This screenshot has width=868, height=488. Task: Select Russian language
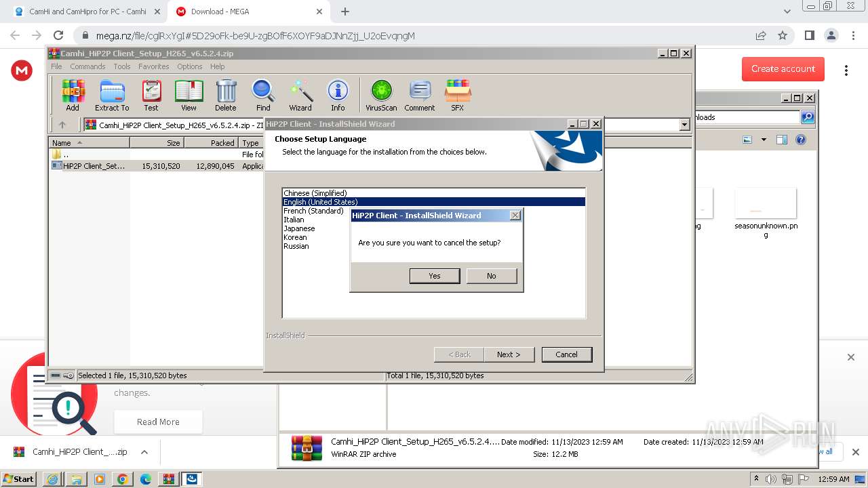pyautogui.click(x=434, y=246)
